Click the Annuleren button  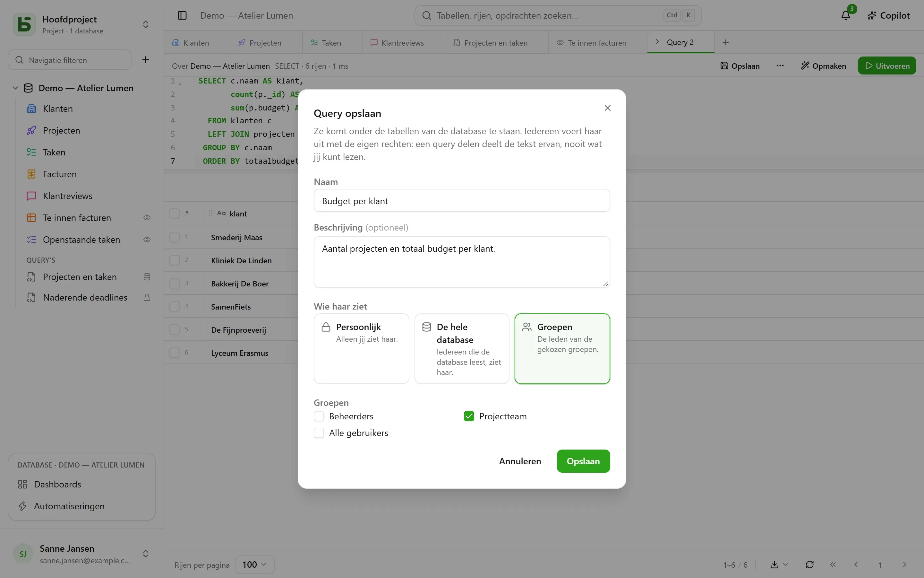click(x=520, y=461)
